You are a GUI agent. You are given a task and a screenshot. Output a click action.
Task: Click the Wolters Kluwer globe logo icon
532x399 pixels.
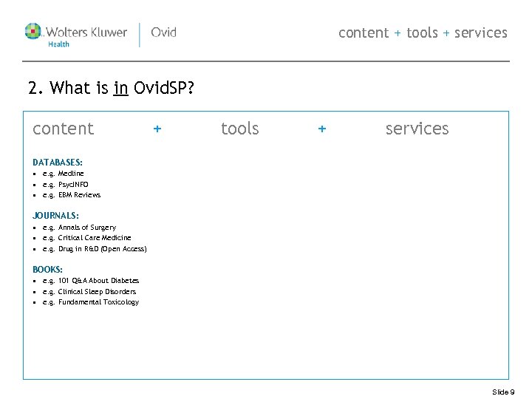point(33,31)
